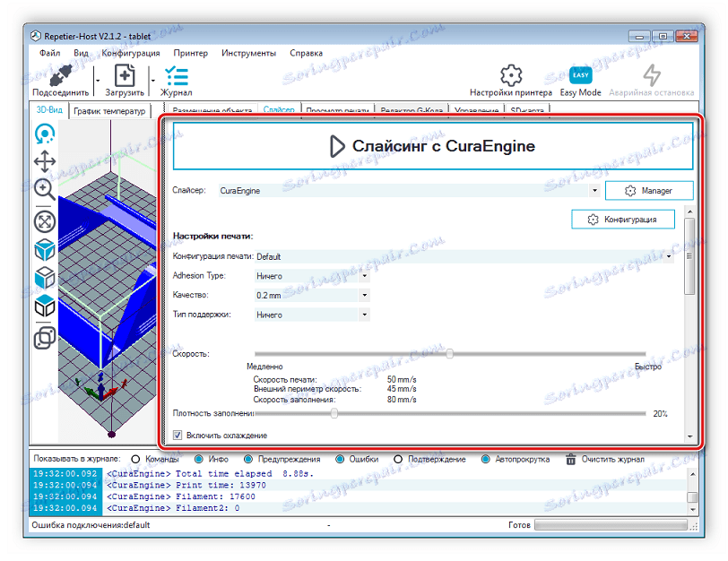Click Slice with CuraEngine button
Image resolution: width=728 pixels, height=561 pixels.
[x=433, y=146]
